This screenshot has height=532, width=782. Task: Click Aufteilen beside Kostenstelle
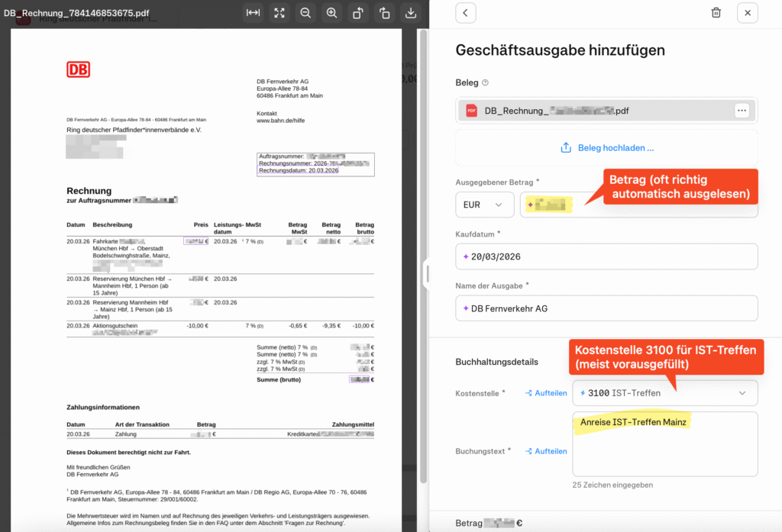tap(545, 393)
